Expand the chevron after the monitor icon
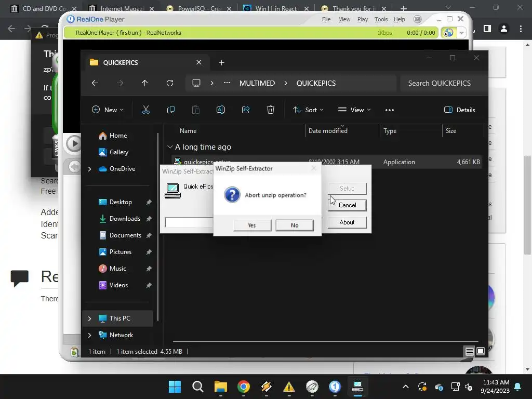532x399 pixels. [x=212, y=83]
